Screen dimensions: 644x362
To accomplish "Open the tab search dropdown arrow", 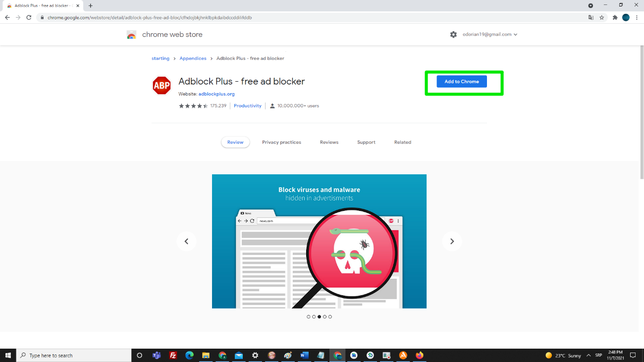I will [x=590, y=5].
